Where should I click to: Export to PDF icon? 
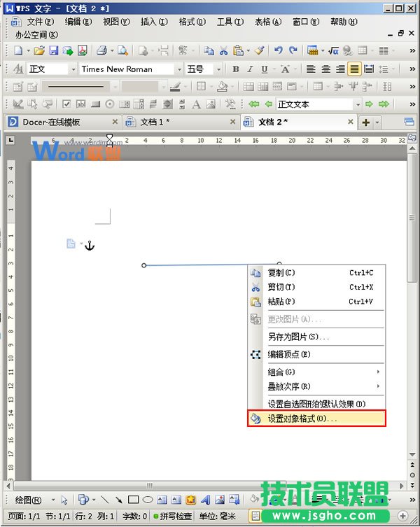click(x=83, y=51)
